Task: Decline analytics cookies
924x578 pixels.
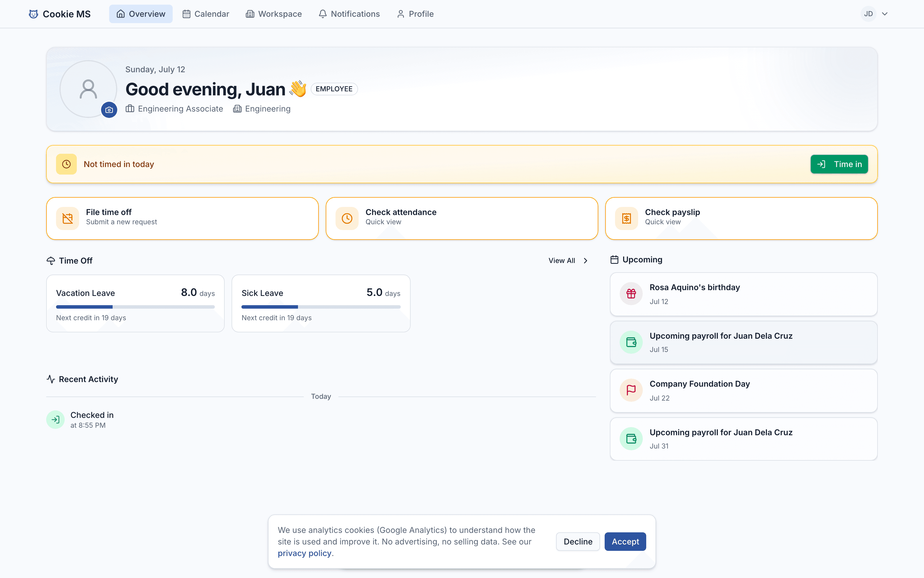Action: click(x=578, y=542)
